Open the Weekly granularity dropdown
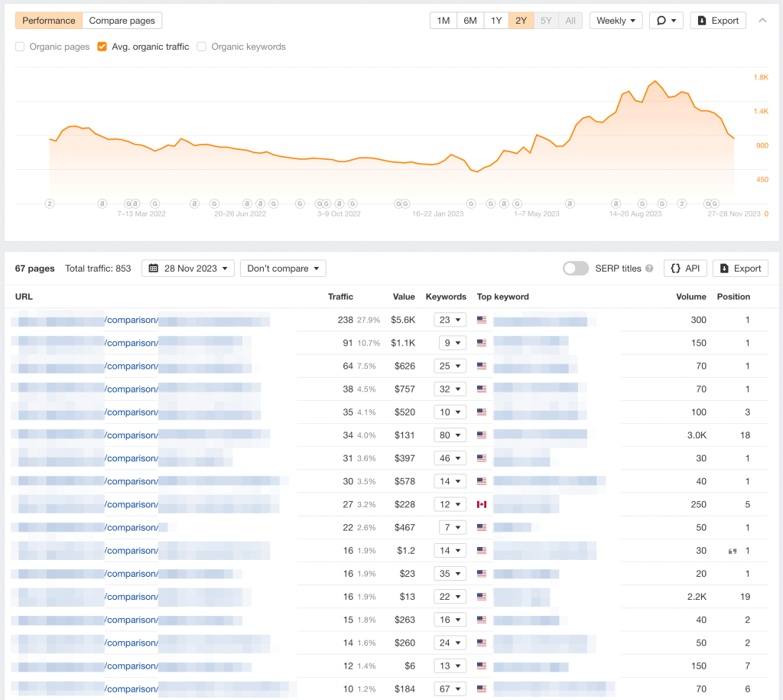This screenshot has width=783, height=700. (616, 21)
